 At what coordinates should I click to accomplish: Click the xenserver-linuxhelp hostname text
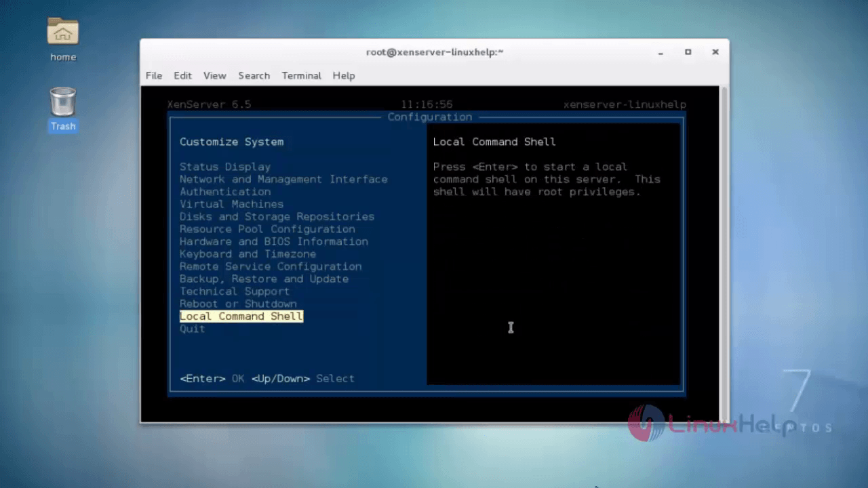(x=625, y=104)
